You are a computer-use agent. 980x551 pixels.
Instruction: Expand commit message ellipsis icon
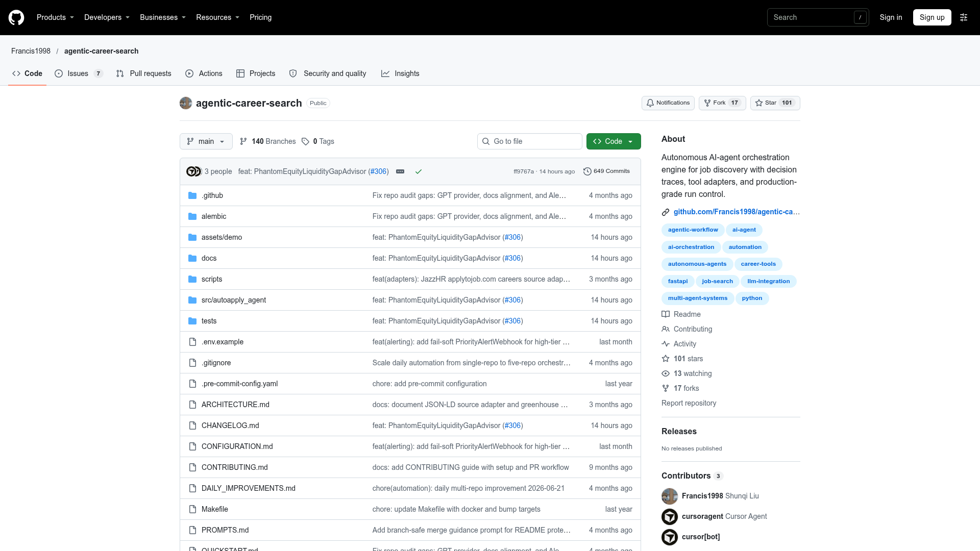click(400, 171)
